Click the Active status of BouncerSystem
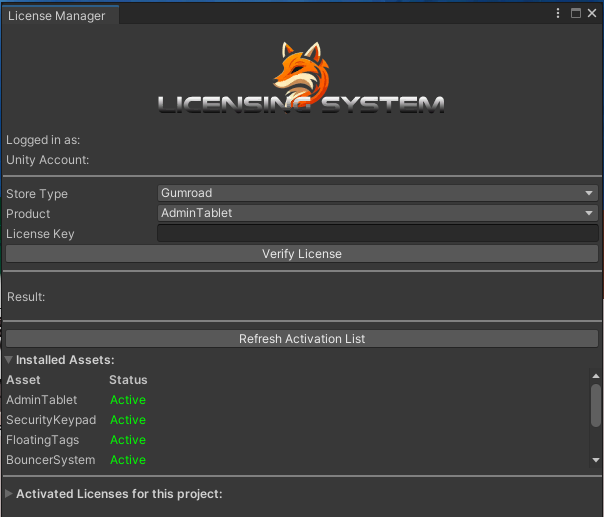 coord(128,460)
